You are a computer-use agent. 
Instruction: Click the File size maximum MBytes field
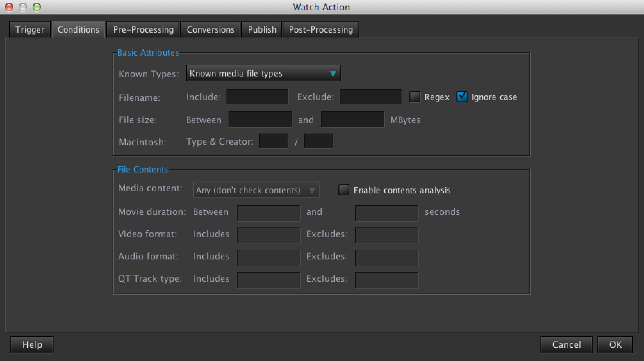coord(353,120)
